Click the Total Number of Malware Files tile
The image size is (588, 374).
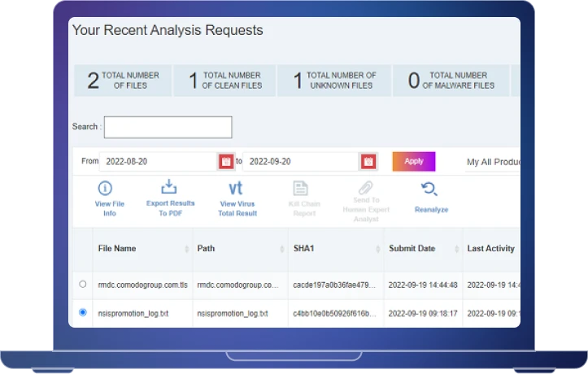[x=451, y=80]
